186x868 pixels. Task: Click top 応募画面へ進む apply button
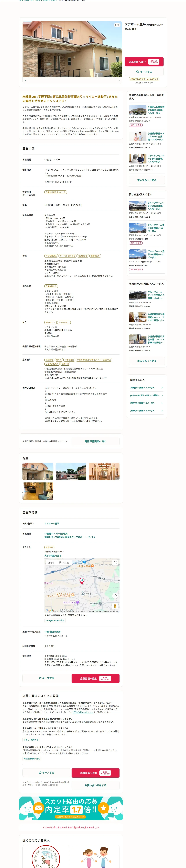click(x=144, y=62)
